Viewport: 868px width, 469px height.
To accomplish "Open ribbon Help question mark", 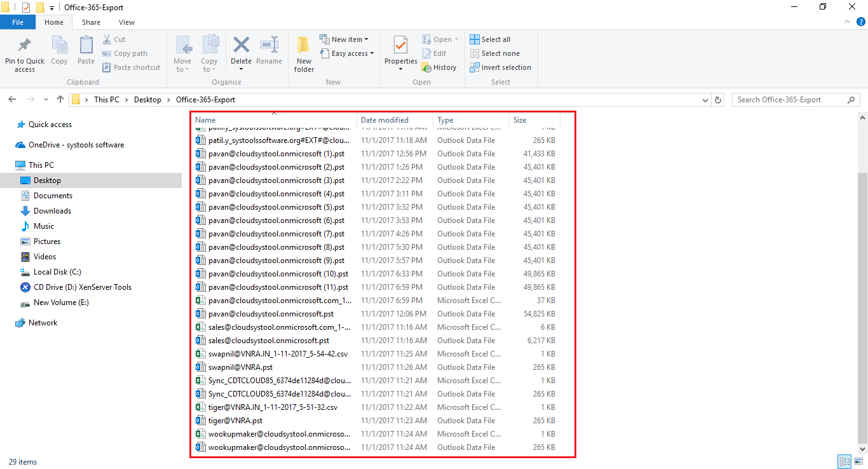I will point(861,22).
